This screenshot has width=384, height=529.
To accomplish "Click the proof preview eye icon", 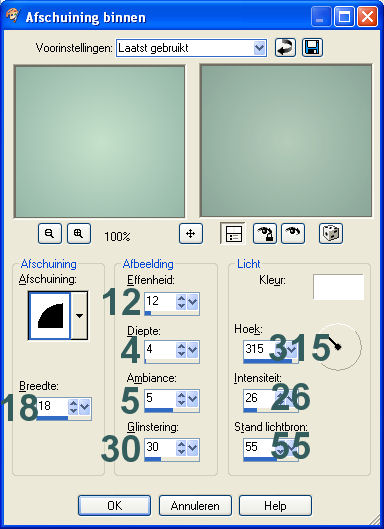I will pyautogui.click(x=293, y=233).
